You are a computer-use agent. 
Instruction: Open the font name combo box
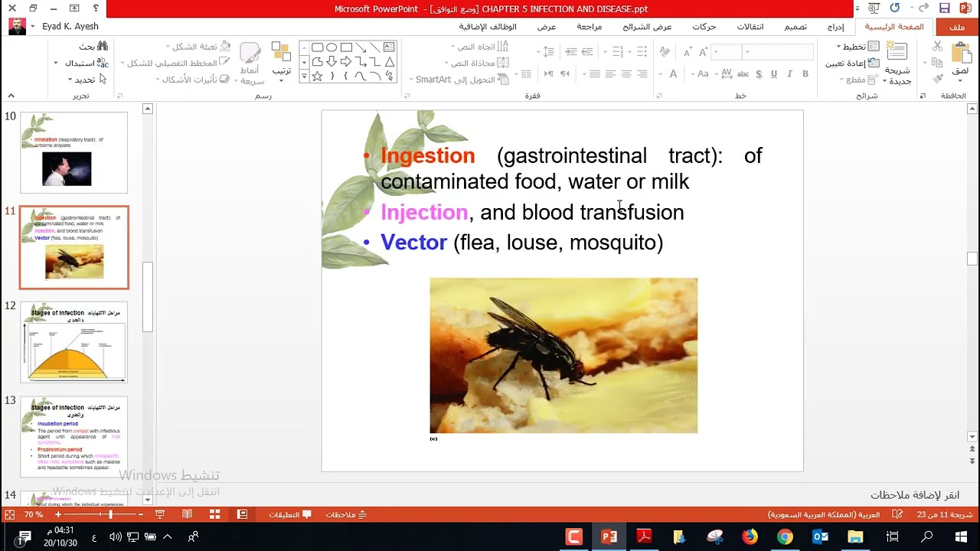(779, 52)
